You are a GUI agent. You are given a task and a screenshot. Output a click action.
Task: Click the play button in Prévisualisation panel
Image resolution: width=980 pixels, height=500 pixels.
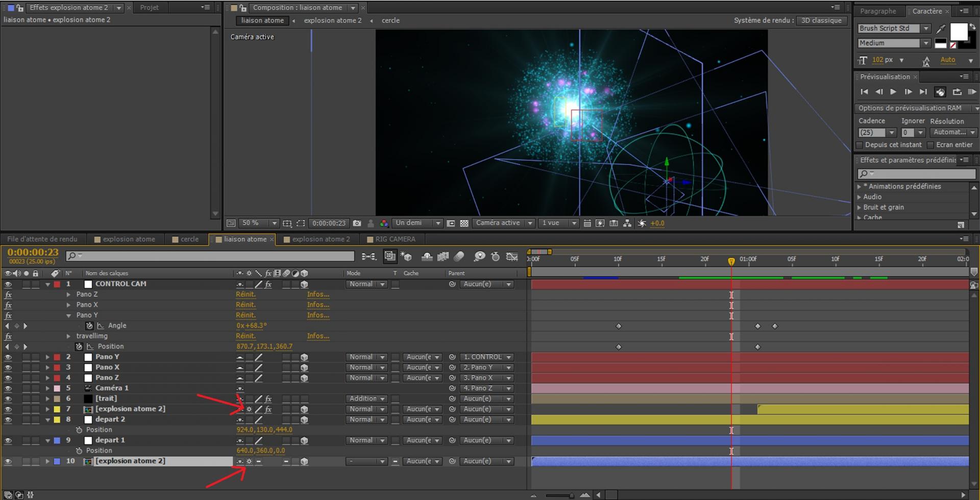tap(893, 92)
